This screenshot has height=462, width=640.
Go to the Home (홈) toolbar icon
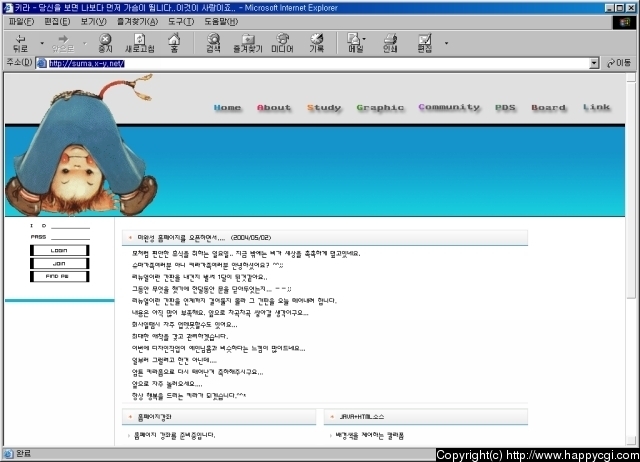[x=174, y=43]
